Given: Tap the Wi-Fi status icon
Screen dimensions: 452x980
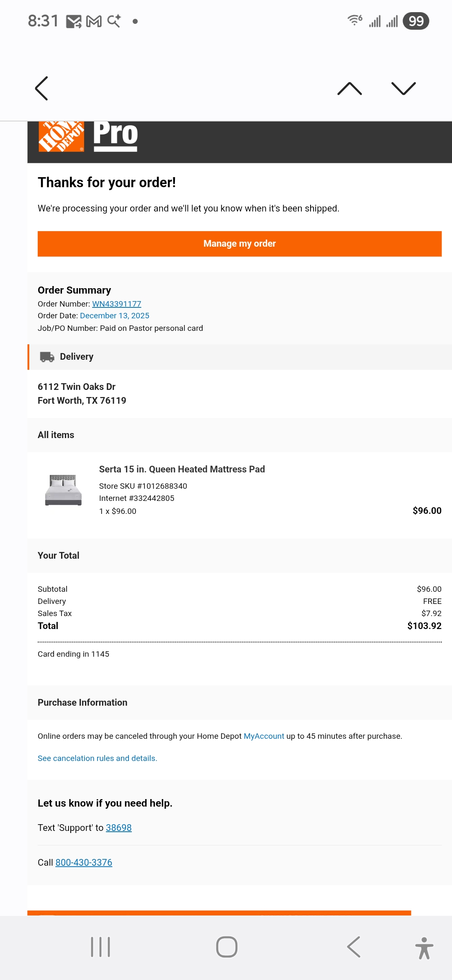Looking at the screenshot, I should pos(355,20).
